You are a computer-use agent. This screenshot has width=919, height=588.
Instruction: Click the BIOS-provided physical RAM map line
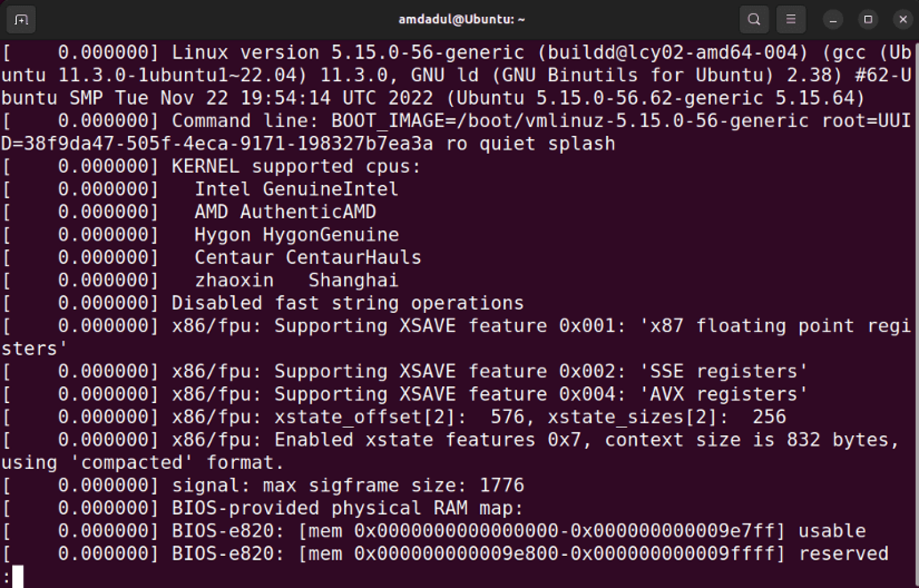(347, 508)
